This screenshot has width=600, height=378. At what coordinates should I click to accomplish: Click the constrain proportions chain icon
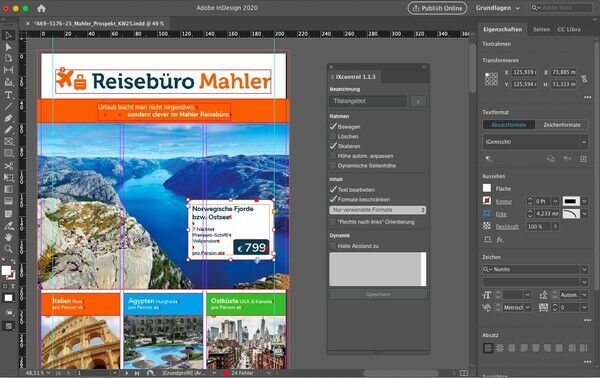pyautogui.click(x=584, y=78)
